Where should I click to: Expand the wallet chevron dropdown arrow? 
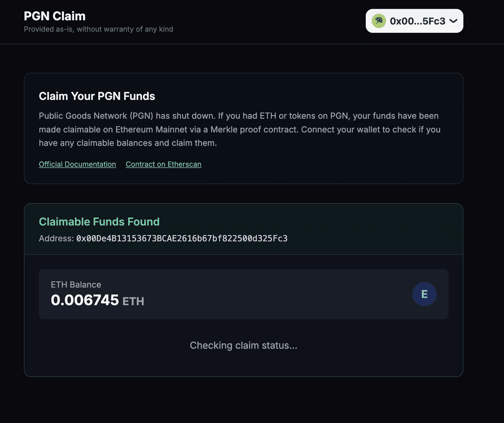click(453, 21)
